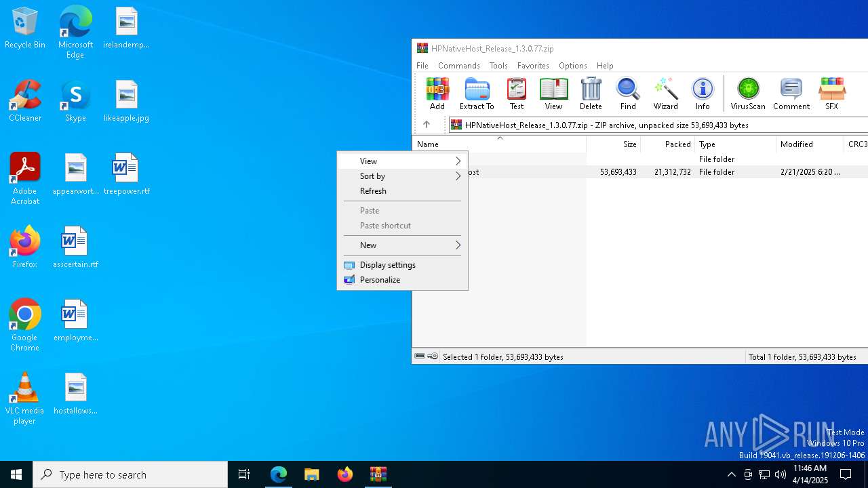Click the Find magnifier icon
Viewport: 868px width, 488px height.
(x=628, y=94)
